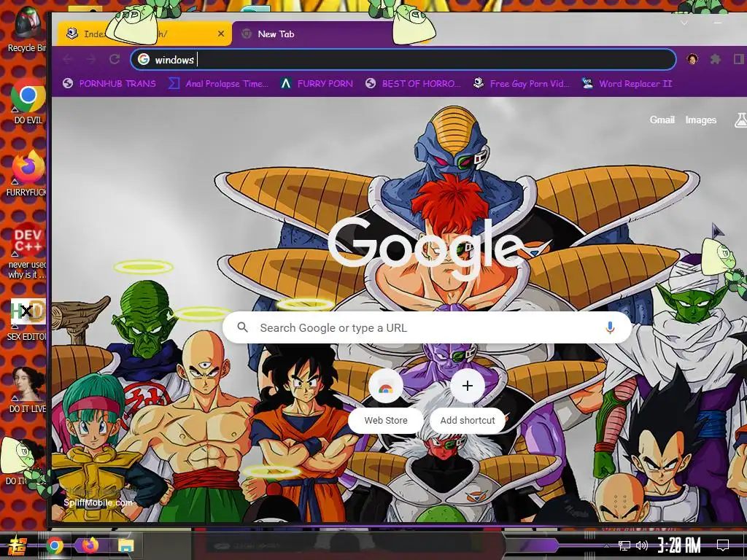Reload the page with the refresh icon
Image resolution: width=747 pixels, height=560 pixels.
pyautogui.click(x=115, y=60)
